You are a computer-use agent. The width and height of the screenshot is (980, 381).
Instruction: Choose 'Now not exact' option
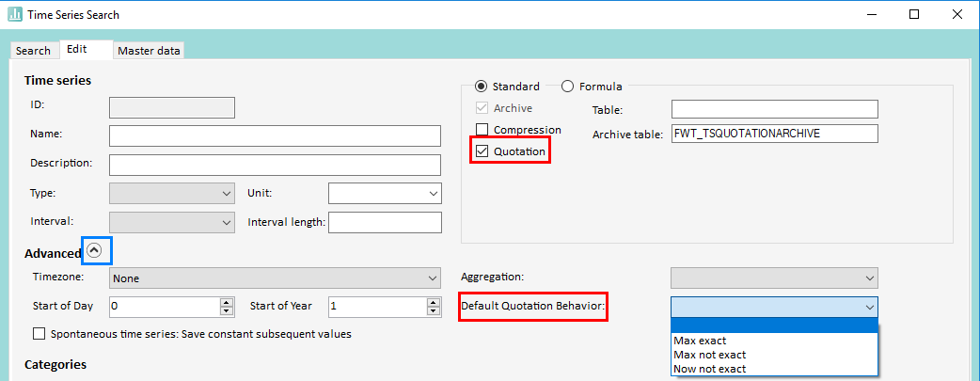coord(709,369)
